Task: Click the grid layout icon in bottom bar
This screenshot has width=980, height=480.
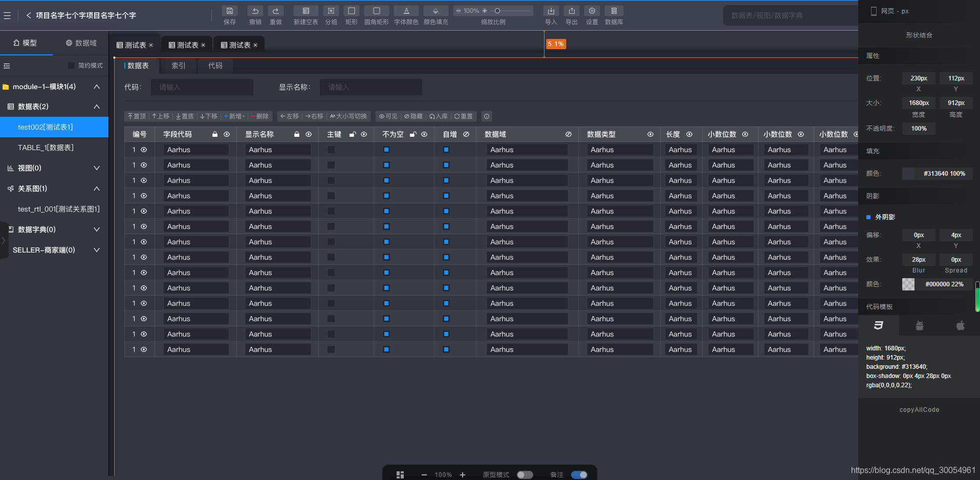Action: click(x=400, y=475)
